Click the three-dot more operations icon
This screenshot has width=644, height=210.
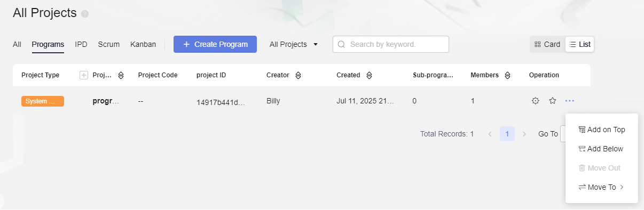(570, 101)
